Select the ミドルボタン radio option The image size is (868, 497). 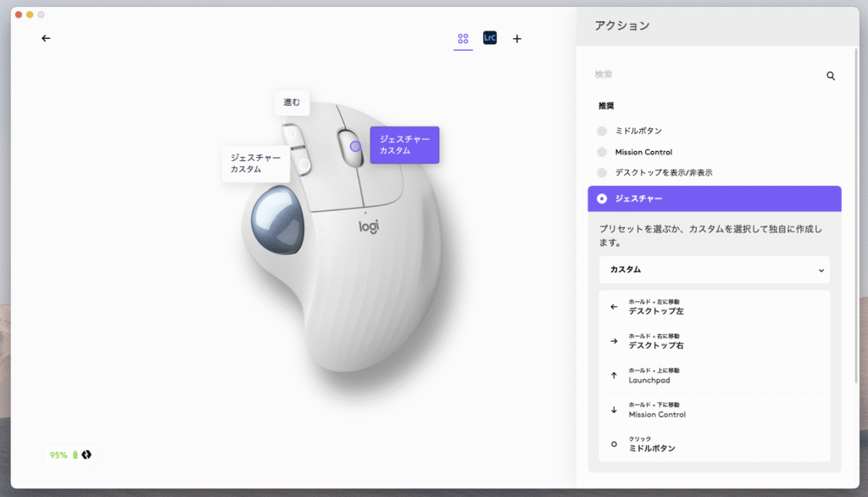[x=602, y=131]
